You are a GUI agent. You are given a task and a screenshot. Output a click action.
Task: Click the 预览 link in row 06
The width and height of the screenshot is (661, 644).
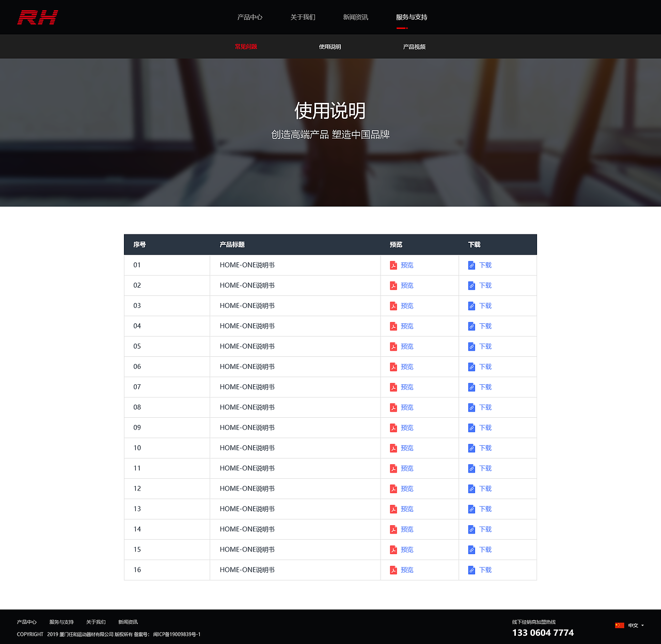pyautogui.click(x=407, y=367)
